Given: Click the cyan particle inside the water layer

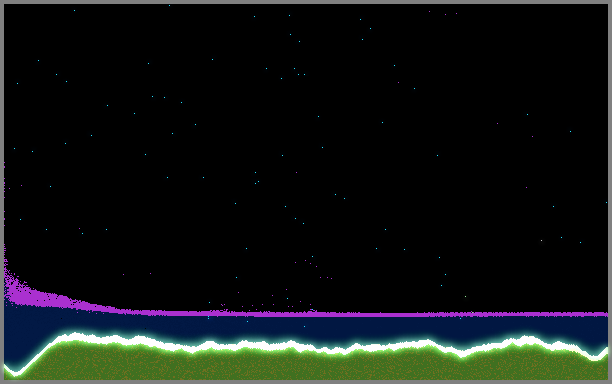Looking at the screenshot, I should point(304,326).
